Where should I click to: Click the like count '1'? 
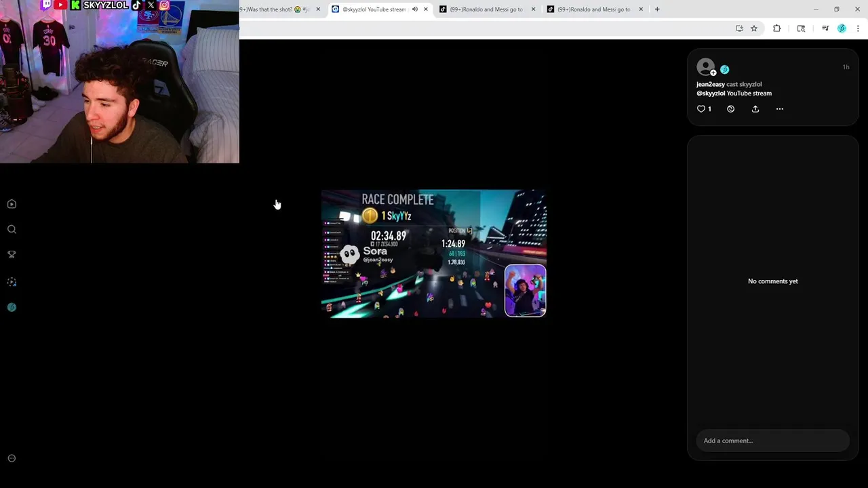(x=709, y=109)
